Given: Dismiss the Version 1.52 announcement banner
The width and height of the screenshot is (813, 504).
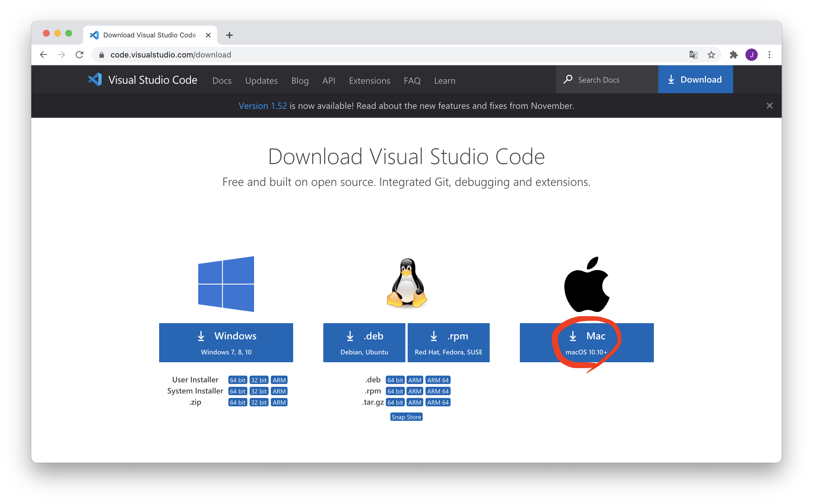Looking at the screenshot, I should pyautogui.click(x=769, y=106).
